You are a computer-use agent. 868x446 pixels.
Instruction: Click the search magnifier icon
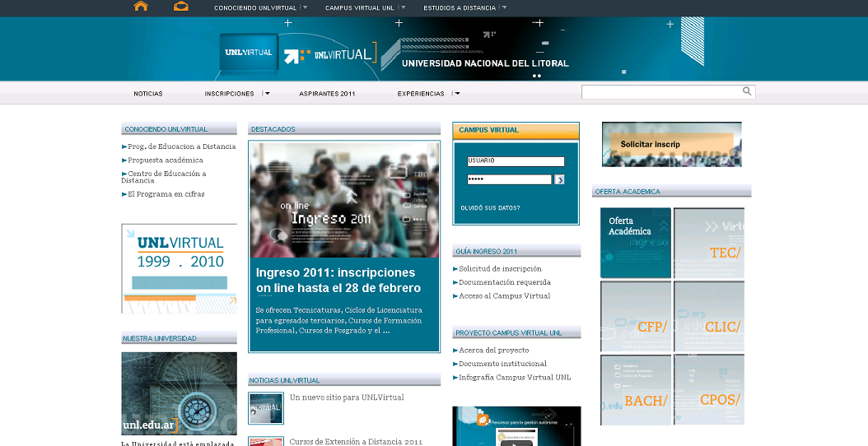tap(747, 91)
